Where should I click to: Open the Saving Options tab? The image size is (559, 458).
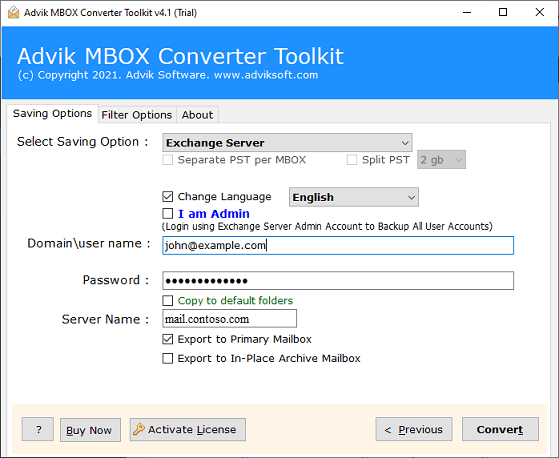click(52, 114)
